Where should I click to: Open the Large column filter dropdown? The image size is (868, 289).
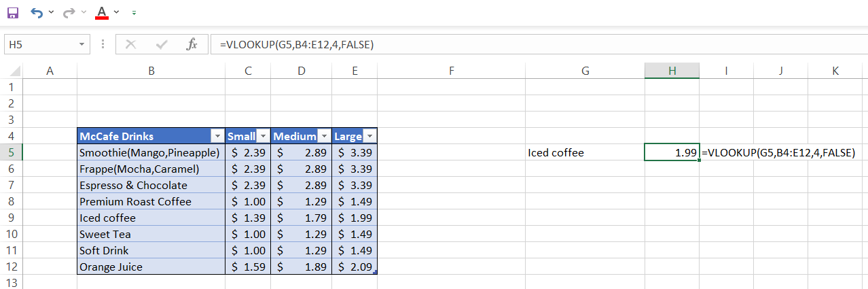pos(369,136)
